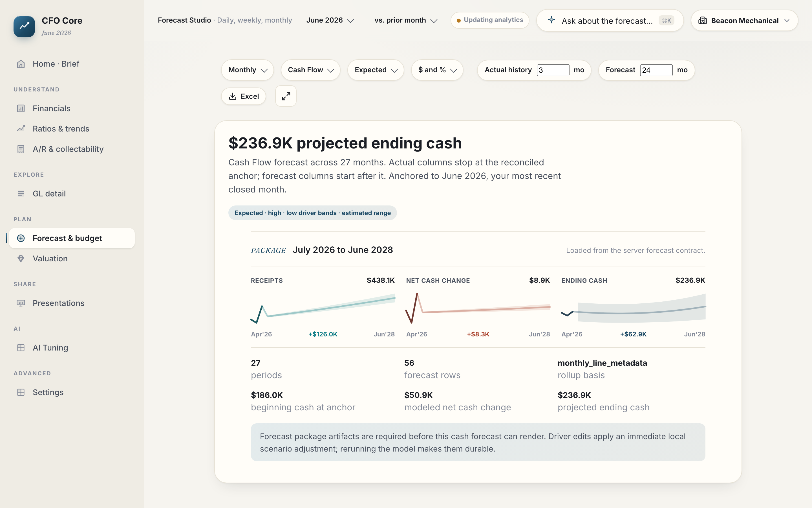
Task: Click the Ask about the forecast search box
Action: pyautogui.click(x=610, y=21)
